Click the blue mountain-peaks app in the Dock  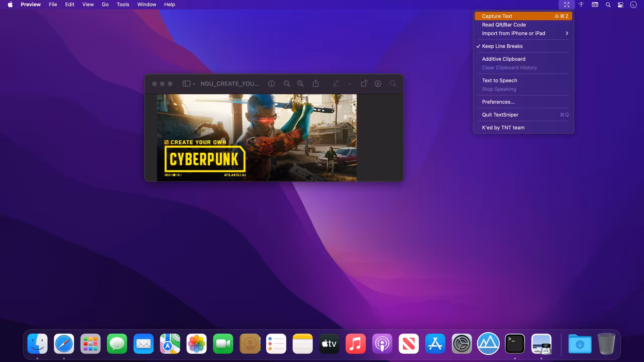[x=488, y=344]
